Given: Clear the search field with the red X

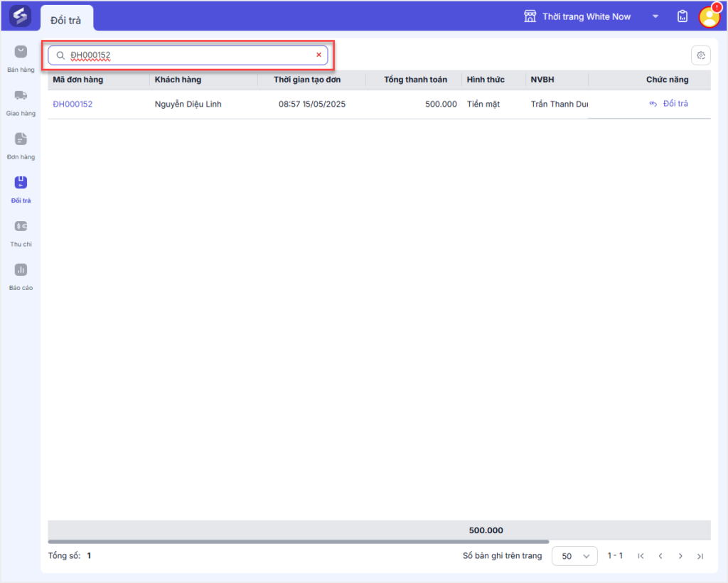Looking at the screenshot, I should pyautogui.click(x=318, y=55).
